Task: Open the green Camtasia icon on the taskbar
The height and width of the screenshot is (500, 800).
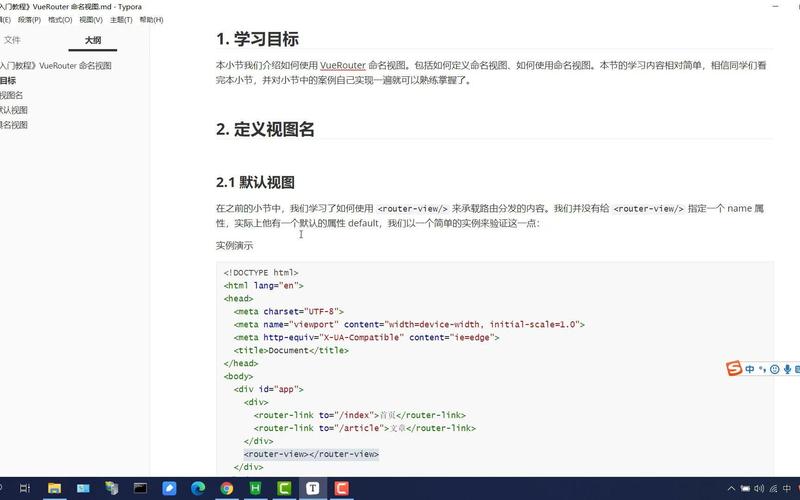Action: pos(284,488)
